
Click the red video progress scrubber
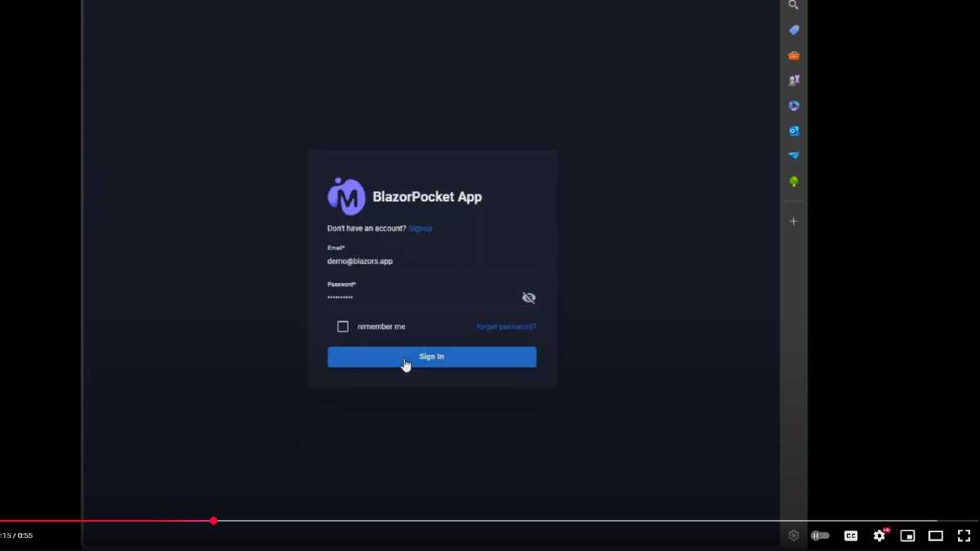click(x=213, y=521)
